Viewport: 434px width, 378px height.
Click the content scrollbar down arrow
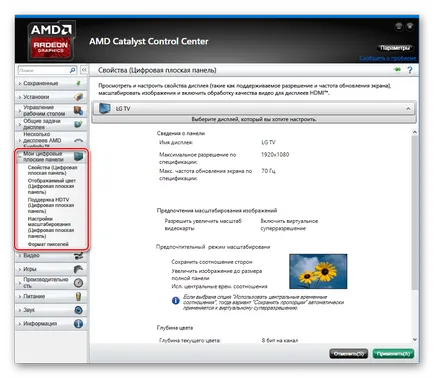(415, 340)
